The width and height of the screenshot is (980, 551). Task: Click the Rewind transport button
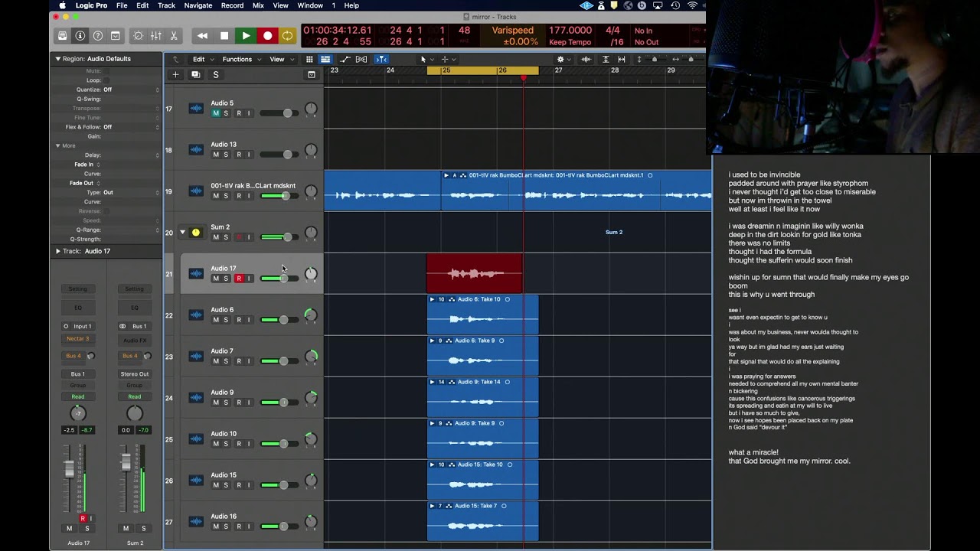tap(202, 36)
